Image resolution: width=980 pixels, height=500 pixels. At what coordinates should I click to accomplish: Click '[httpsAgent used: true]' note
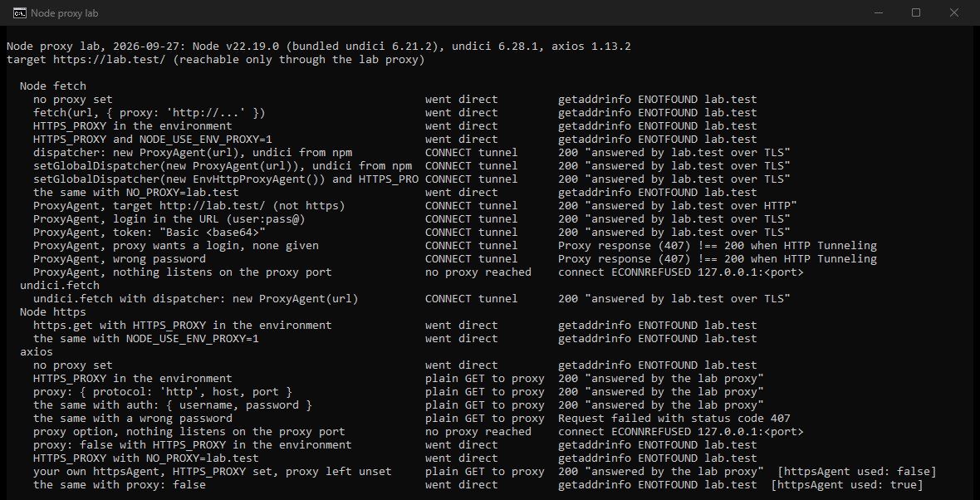pyautogui.click(x=847, y=485)
